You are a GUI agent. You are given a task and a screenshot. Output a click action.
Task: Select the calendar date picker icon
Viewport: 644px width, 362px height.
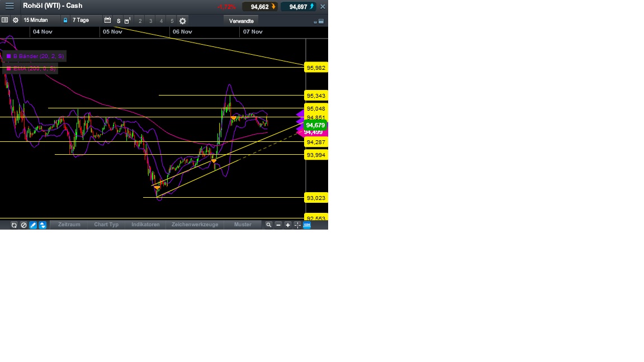tap(108, 20)
